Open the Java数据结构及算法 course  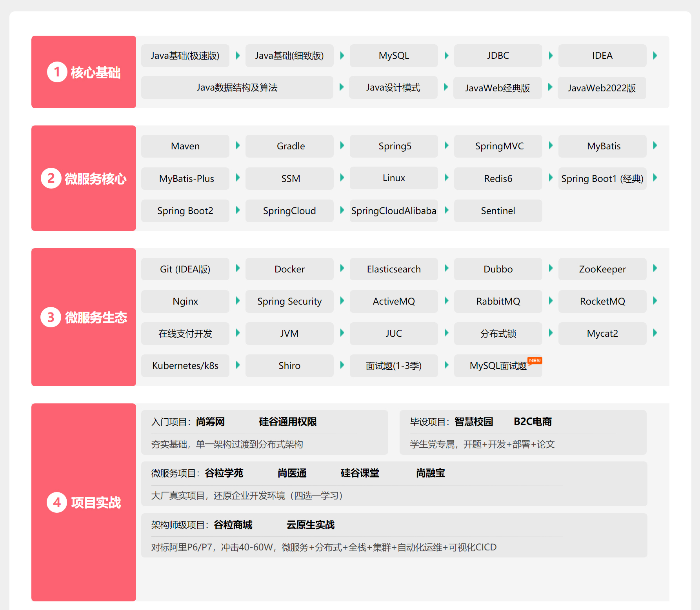tap(237, 87)
